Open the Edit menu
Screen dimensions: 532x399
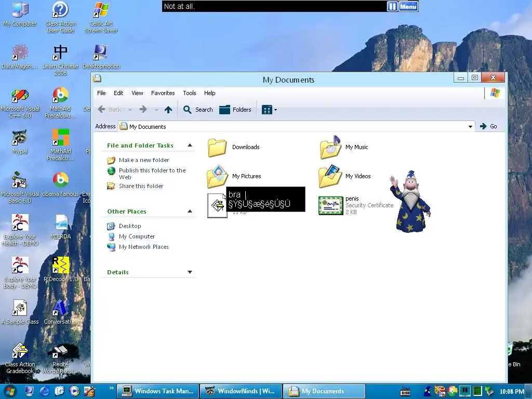(x=118, y=93)
